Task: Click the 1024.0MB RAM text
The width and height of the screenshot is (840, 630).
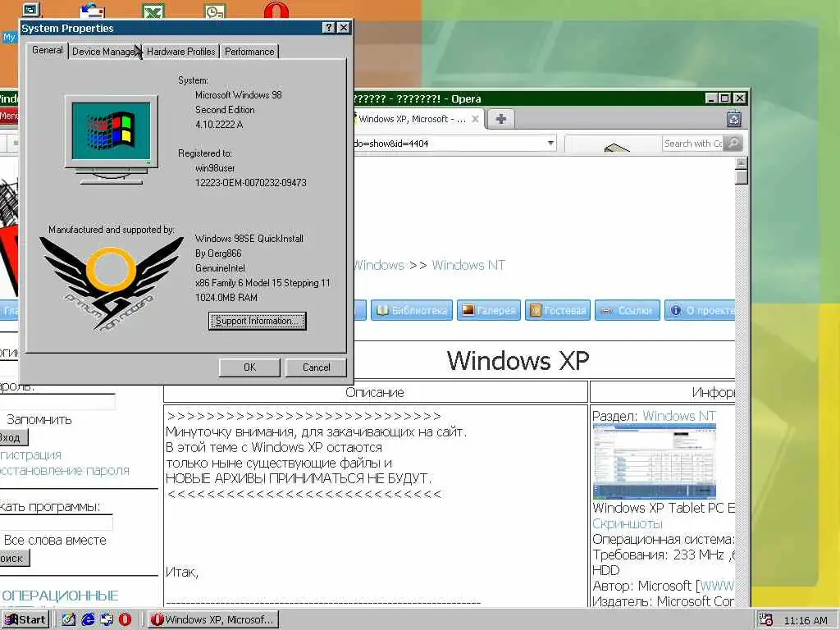Action: [x=226, y=297]
